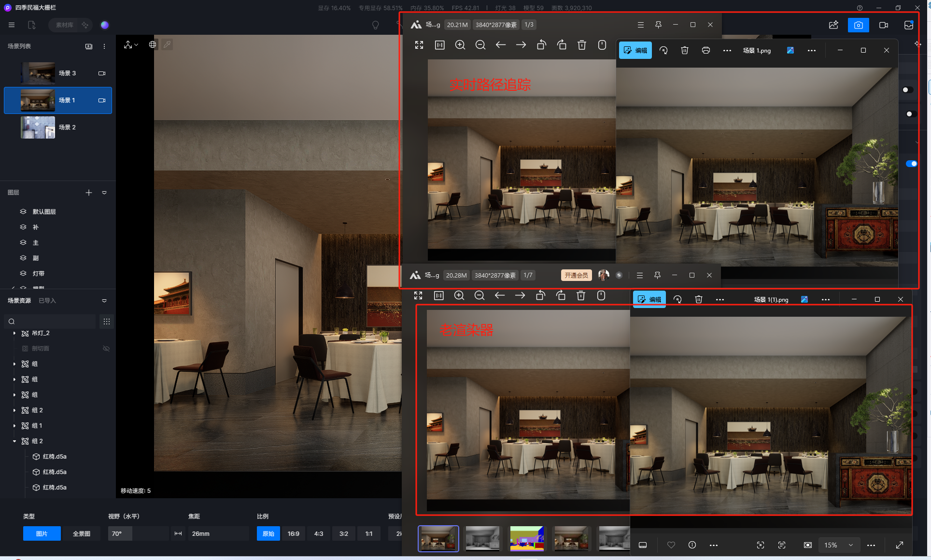The width and height of the screenshot is (931, 560).
Task: Click globe icon in viewport toolbar
Action: pyautogui.click(x=153, y=44)
